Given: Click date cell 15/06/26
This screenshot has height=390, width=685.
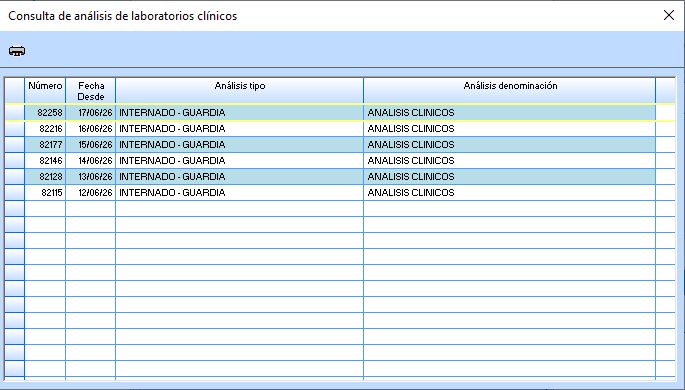Looking at the screenshot, I should pyautogui.click(x=95, y=145).
